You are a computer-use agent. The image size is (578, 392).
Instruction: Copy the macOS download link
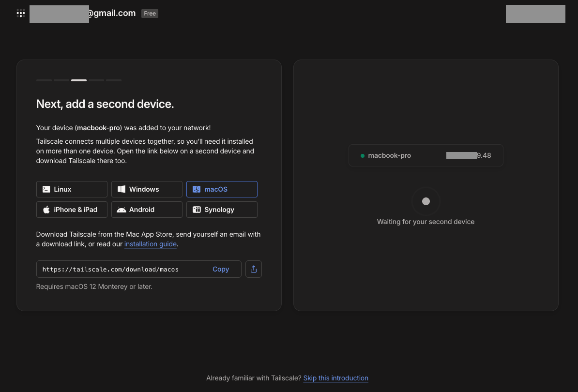(x=221, y=269)
